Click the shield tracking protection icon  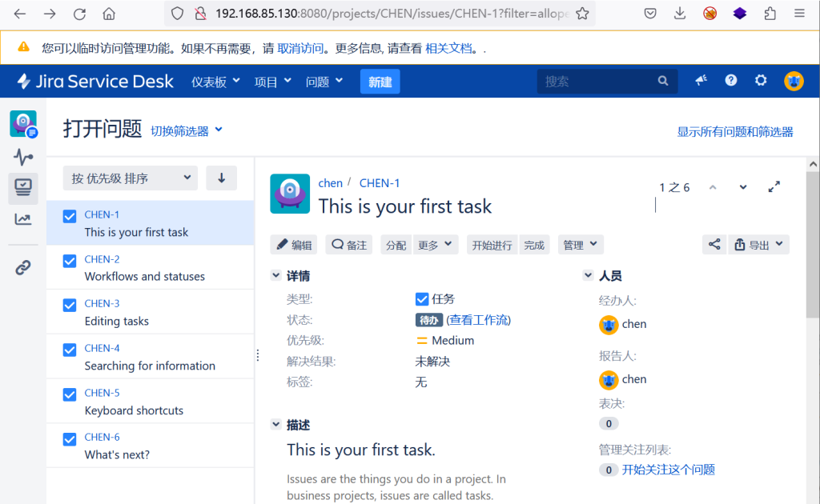[x=177, y=14]
